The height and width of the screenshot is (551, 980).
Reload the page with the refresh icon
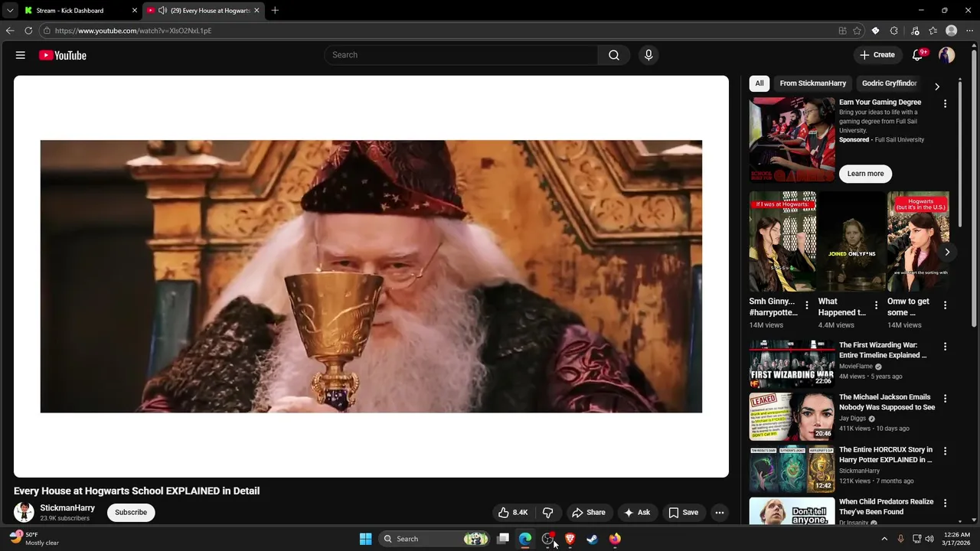(28, 31)
